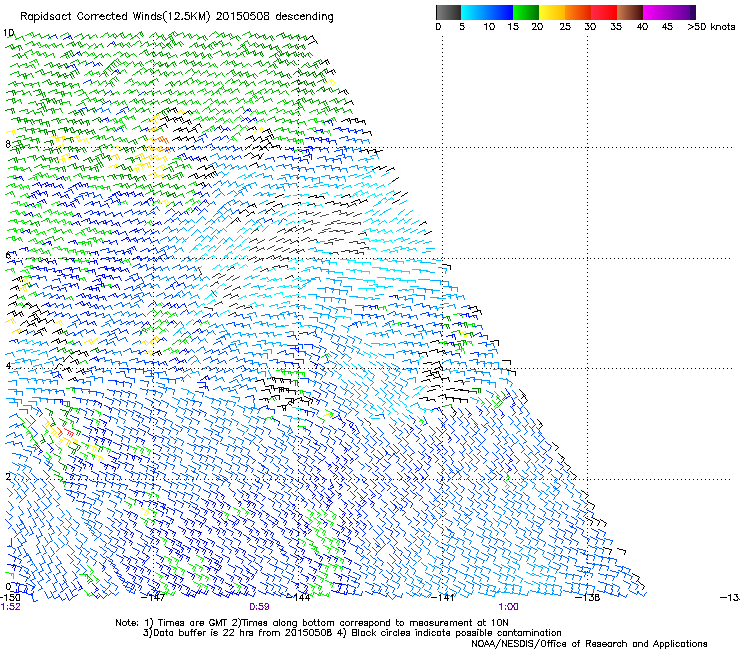
Task: Click the longitude label '-141'
Action: click(x=443, y=597)
